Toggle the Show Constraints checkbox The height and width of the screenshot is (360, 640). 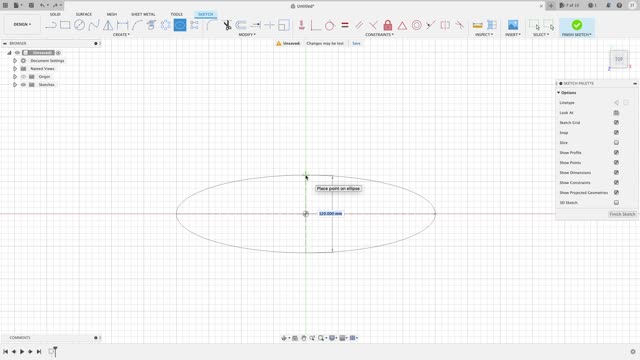pyautogui.click(x=616, y=182)
